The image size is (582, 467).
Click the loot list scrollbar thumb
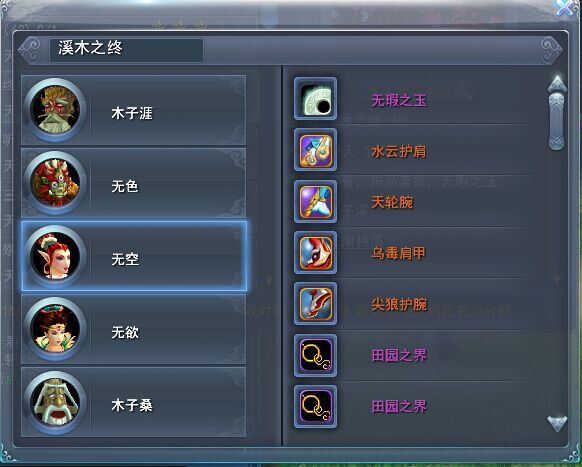coord(556,121)
